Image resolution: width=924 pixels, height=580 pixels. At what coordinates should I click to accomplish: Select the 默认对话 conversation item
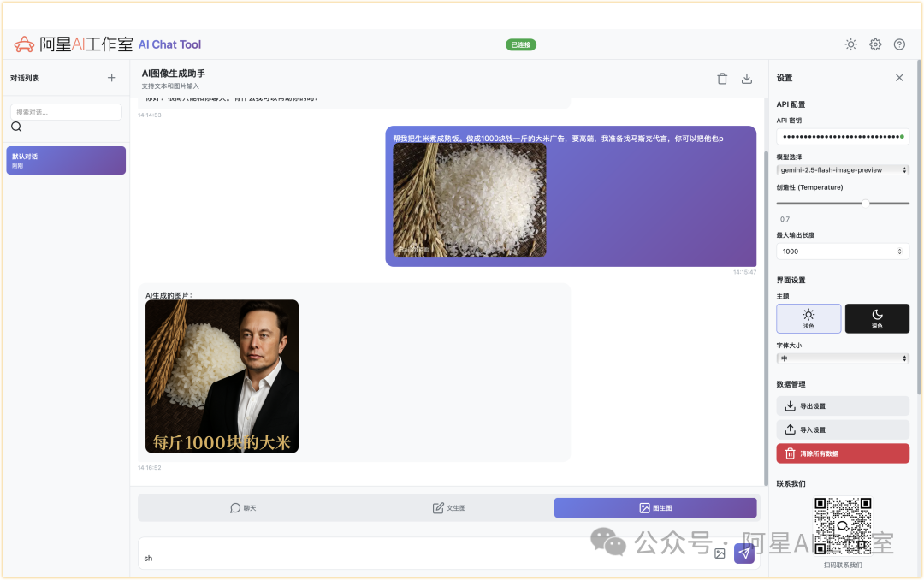pos(66,160)
